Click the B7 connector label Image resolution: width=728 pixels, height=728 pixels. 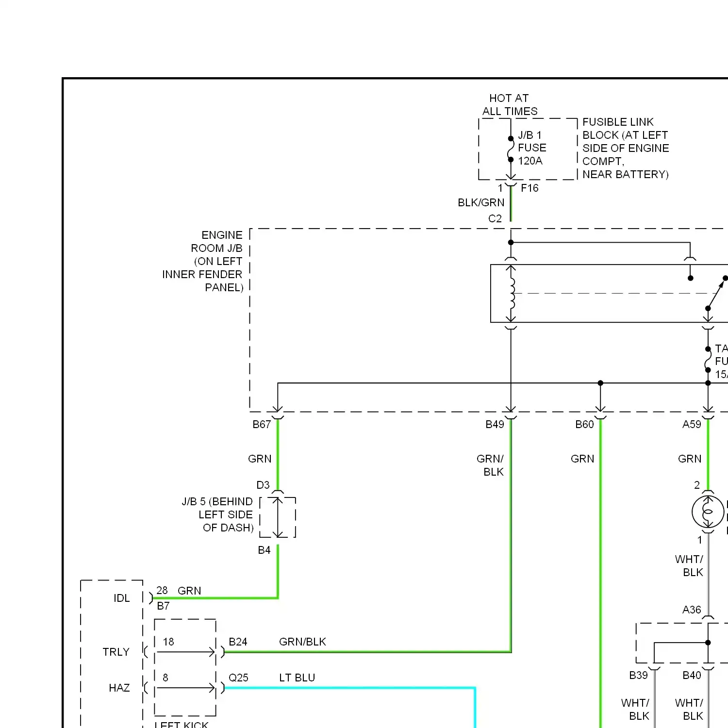[163, 606]
